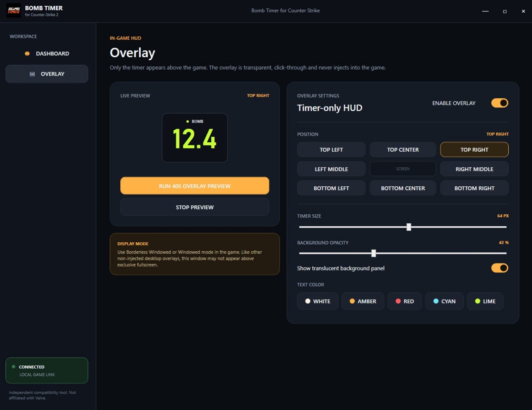Toggle Show translucent background panel switch
This screenshot has width=532, height=410.
[500, 268]
